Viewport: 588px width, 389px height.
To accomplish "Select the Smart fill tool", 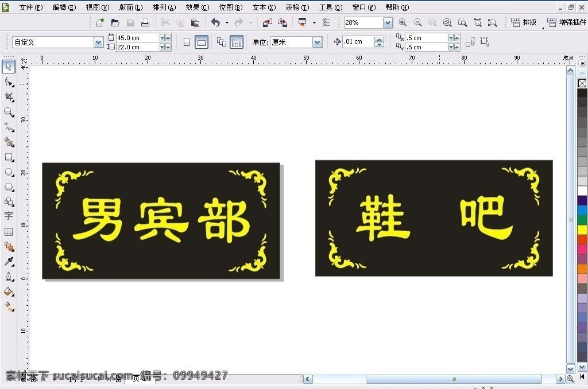I will coord(9,142).
